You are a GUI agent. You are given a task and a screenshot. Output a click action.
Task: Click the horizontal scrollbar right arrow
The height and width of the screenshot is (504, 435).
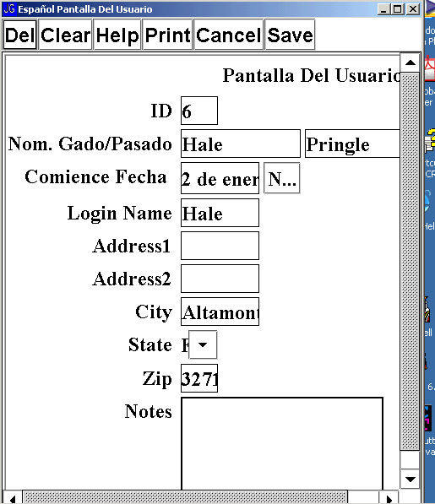click(x=389, y=497)
